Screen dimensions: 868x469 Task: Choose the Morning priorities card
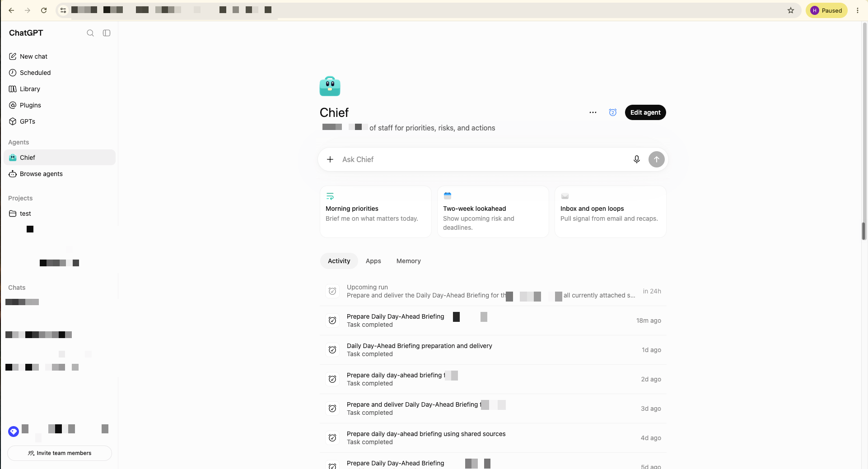tap(376, 212)
